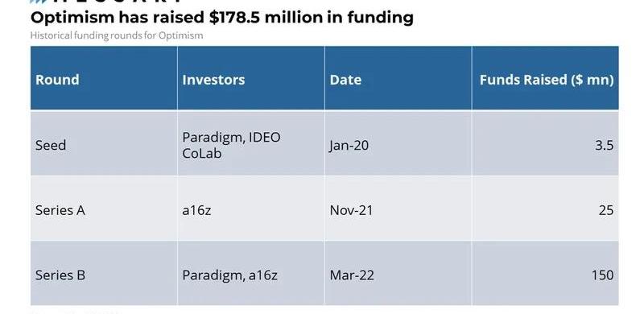
Task: Select the Seed round cell
Action: click(x=104, y=143)
